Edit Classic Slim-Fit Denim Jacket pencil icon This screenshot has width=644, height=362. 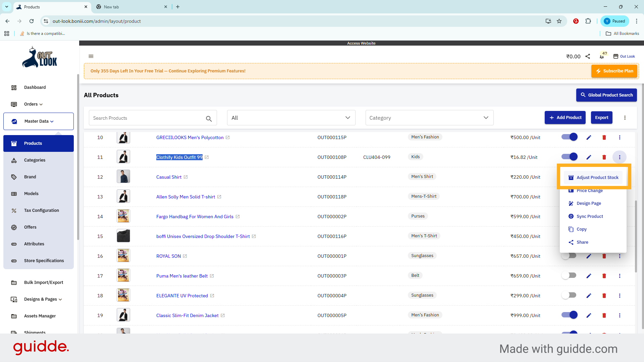coord(589,315)
